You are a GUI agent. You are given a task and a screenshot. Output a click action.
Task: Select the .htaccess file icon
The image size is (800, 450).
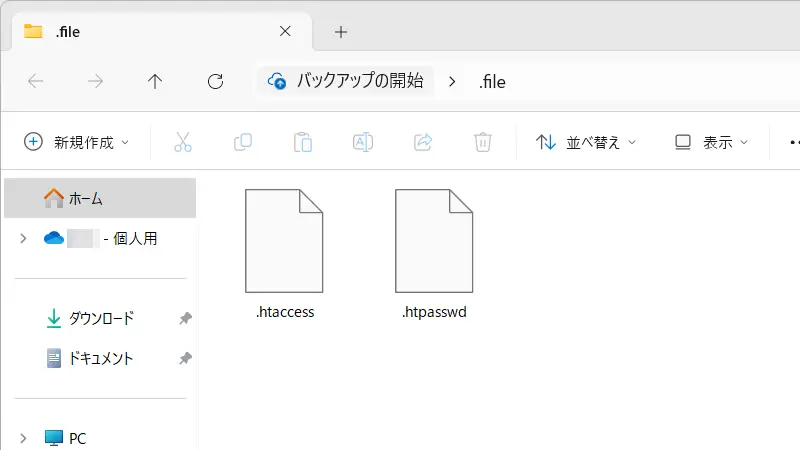pyautogui.click(x=284, y=241)
